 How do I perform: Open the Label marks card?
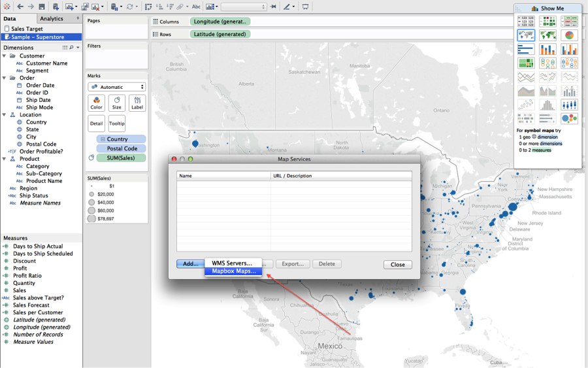click(137, 103)
